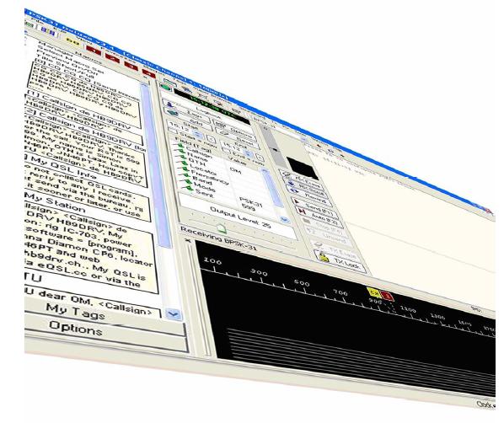504x423 pixels.
Task: Click the macro list scroll-down arrow
Action: [x=174, y=313]
